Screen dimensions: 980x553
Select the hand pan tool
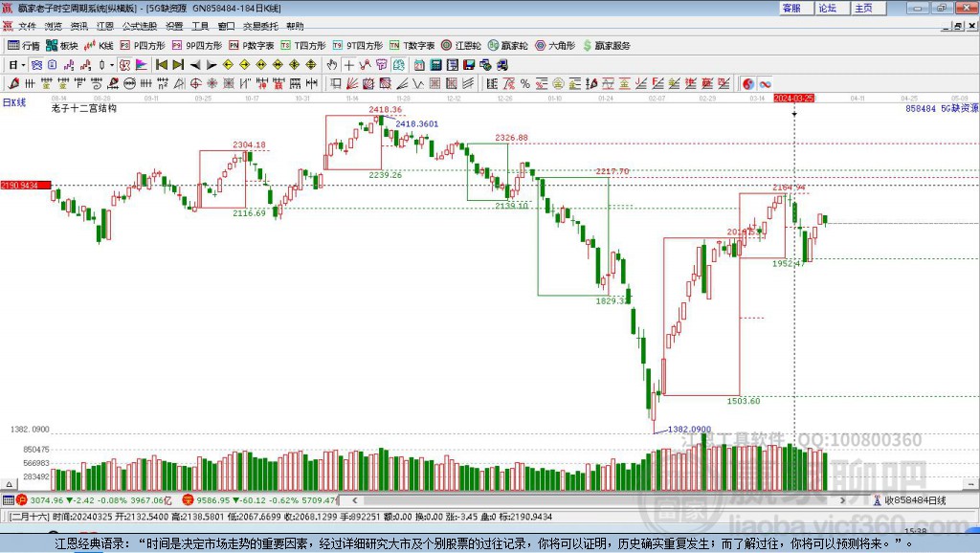pyautogui.click(x=332, y=65)
